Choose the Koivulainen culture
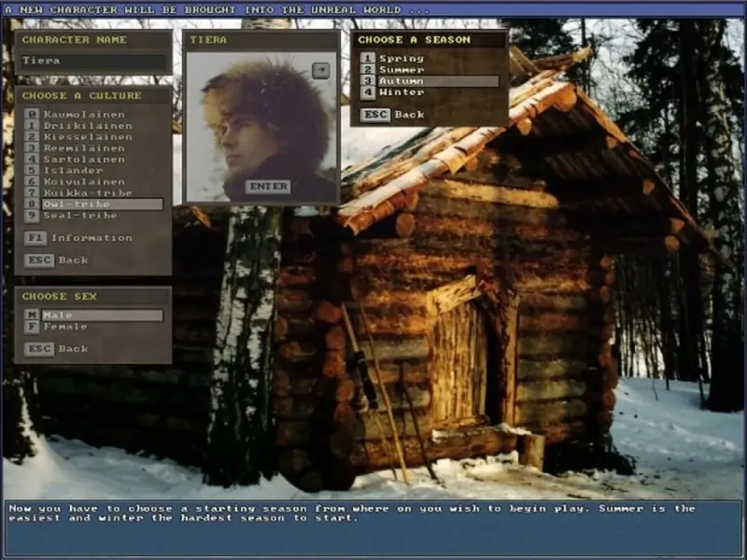Viewport: 747px width, 560px height. click(x=84, y=181)
